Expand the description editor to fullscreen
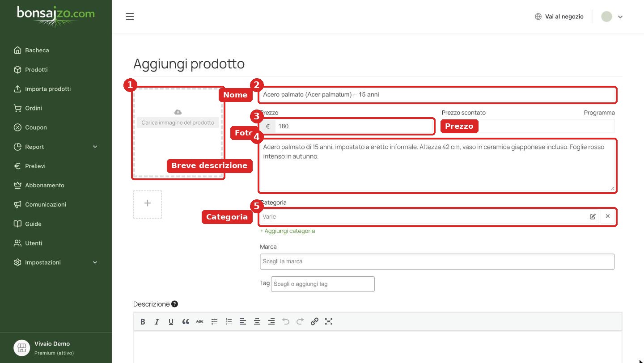This screenshot has height=363, width=644. [x=329, y=321]
